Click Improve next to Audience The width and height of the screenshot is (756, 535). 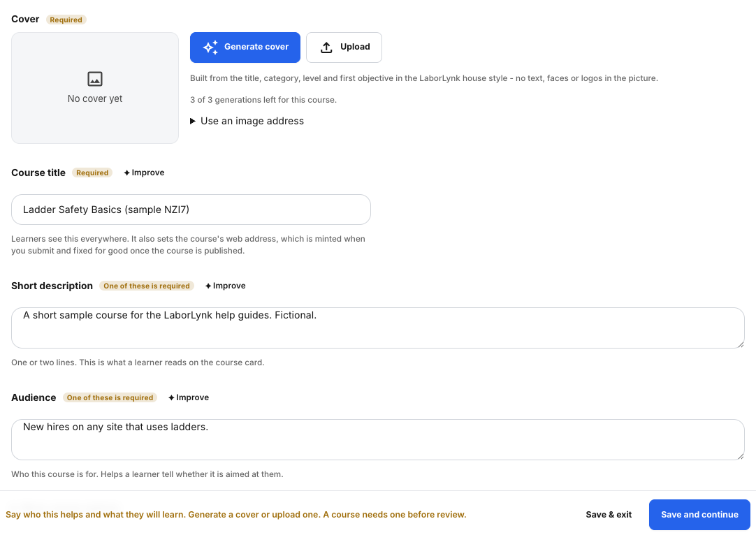(x=189, y=397)
